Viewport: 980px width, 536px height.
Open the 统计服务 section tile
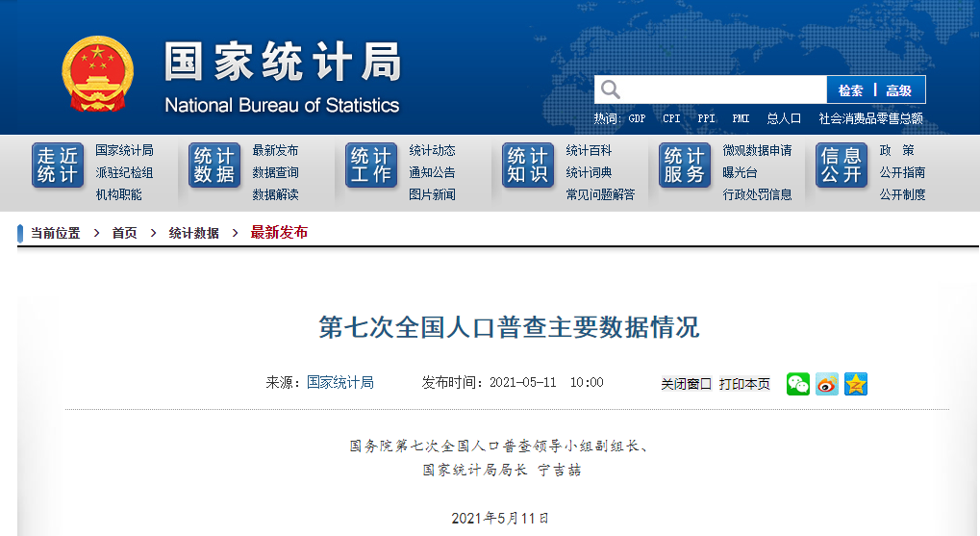pos(685,166)
